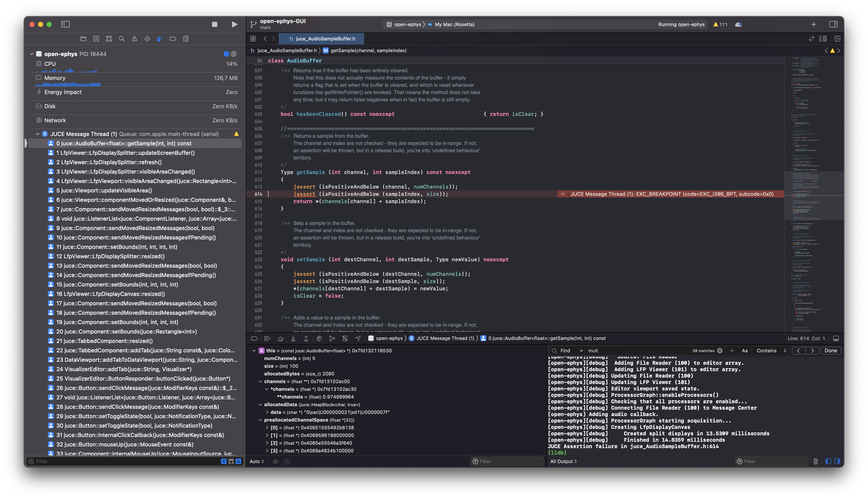Viewport: 868px width, 499px height.
Task: Clear the console search text 'mult'
Action: 720,351
